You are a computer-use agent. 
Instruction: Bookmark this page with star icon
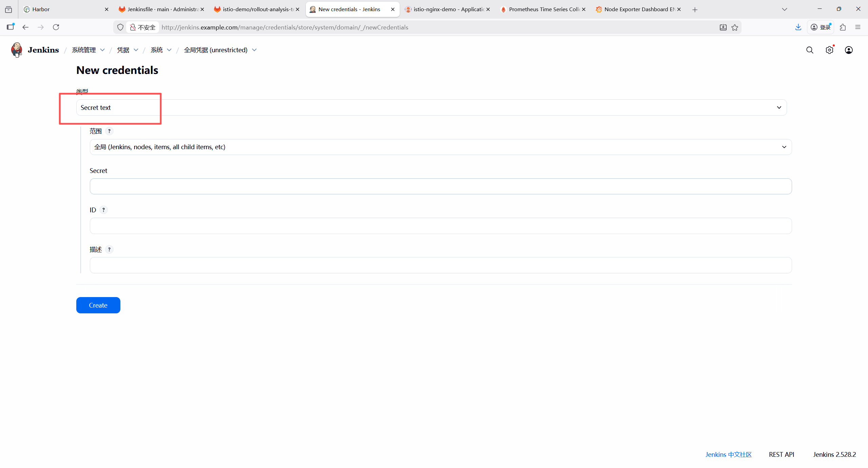735,27
